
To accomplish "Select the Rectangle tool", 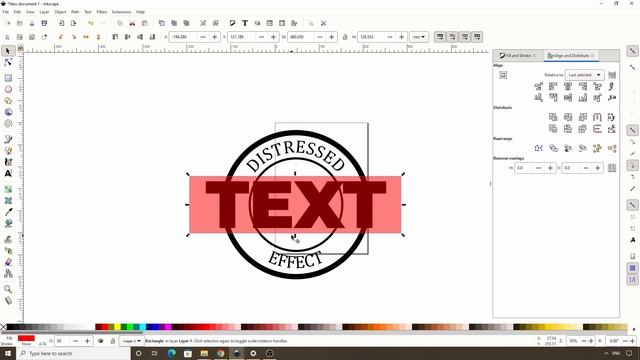I will pyautogui.click(x=8, y=78).
